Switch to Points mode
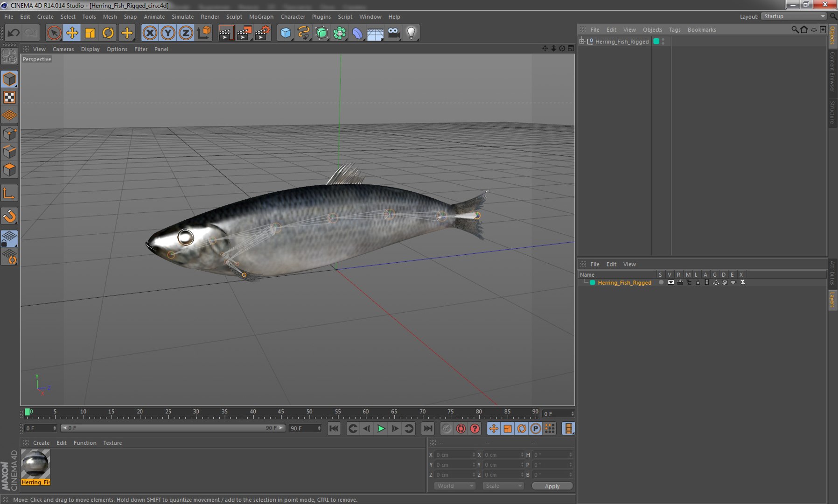 [x=9, y=134]
